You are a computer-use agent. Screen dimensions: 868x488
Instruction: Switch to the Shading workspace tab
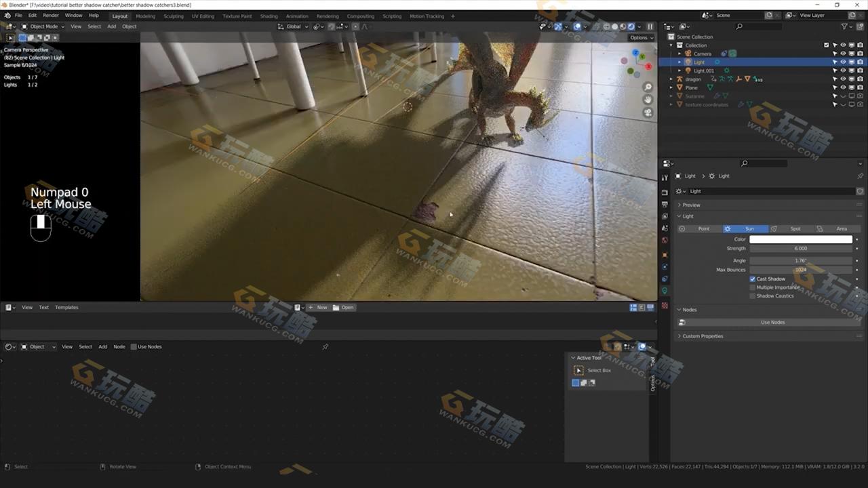point(269,16)
